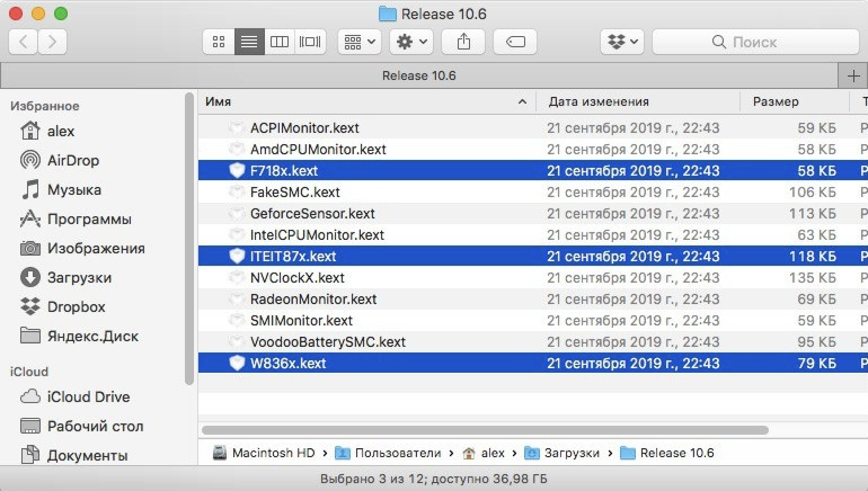Go back with the left arrow
This screenshot has width=868, height=491.
click(24, 42)
